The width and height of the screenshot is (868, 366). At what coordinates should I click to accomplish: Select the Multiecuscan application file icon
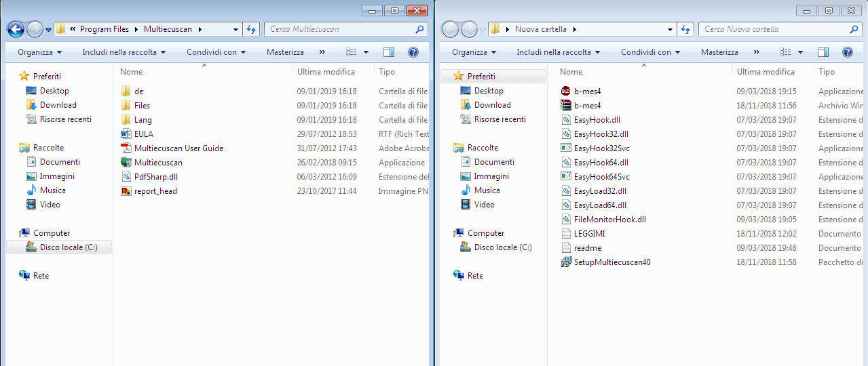[126, 162]
